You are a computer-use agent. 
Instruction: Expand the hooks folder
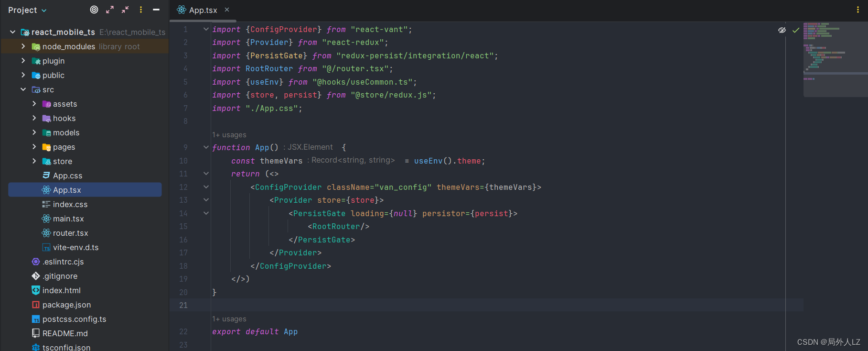[34, 118]
